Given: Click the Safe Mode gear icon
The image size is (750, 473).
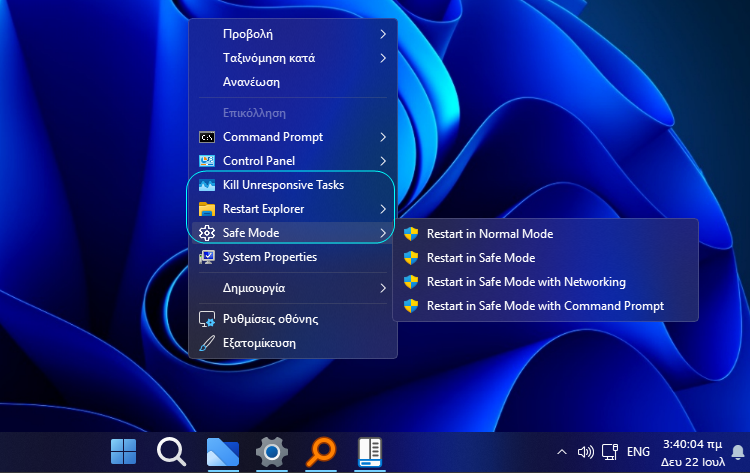Looking at the screenshot, I should [x=207, y=233].
